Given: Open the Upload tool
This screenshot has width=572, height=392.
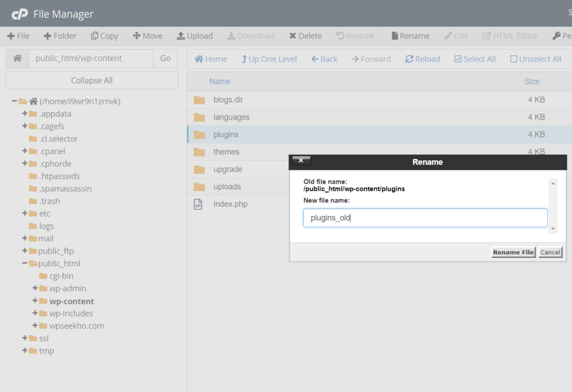Looking at the screenshot, I should [x=195, y=36].
